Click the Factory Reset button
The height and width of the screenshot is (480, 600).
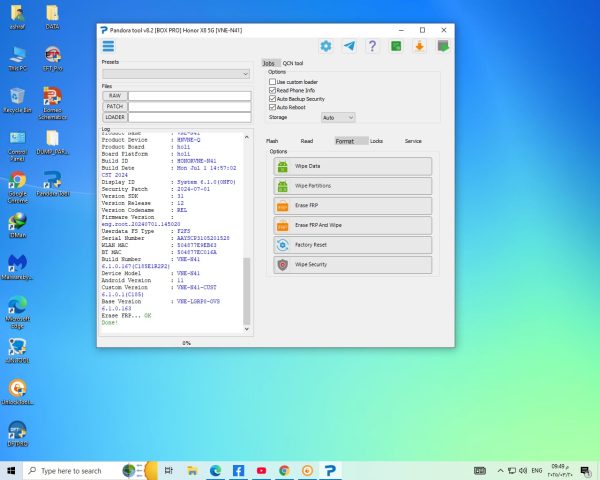point(352,245)
